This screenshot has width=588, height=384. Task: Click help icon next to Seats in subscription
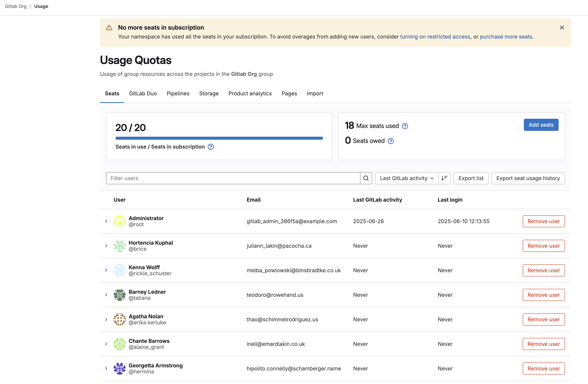click(210, 147)
